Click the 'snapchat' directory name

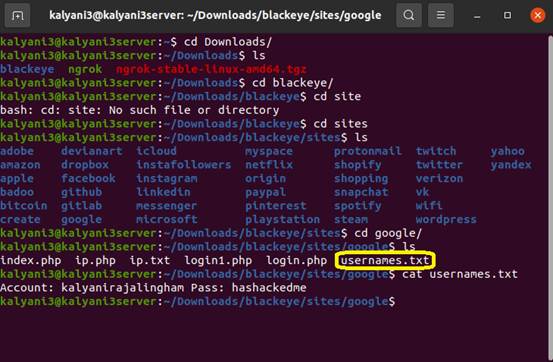click(361, 192)
